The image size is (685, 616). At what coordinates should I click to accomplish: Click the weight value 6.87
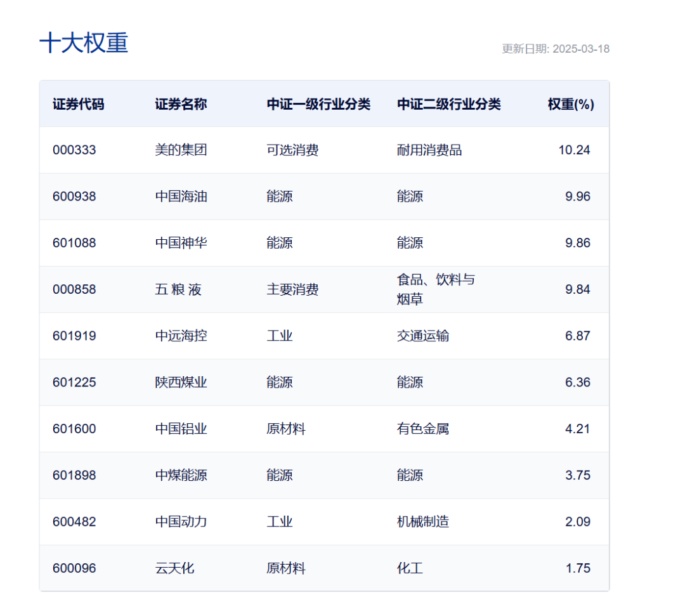click(x=578, y=336)
